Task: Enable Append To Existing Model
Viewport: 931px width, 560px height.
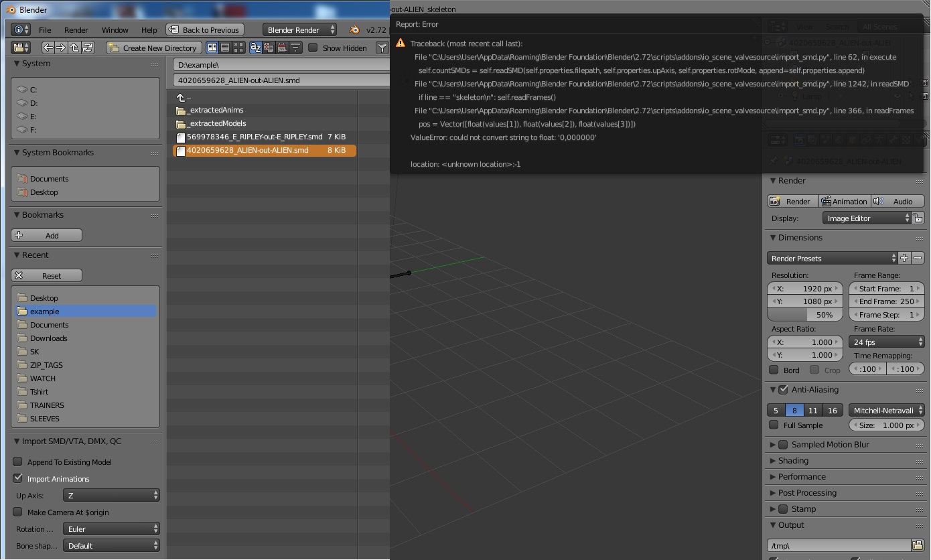Action: [x=18, y=462]
